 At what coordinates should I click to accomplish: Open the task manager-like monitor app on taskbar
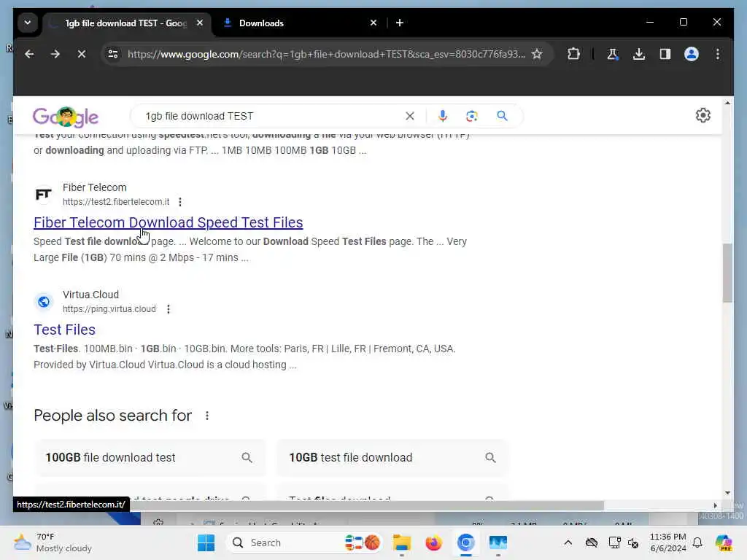coord(498,542)
